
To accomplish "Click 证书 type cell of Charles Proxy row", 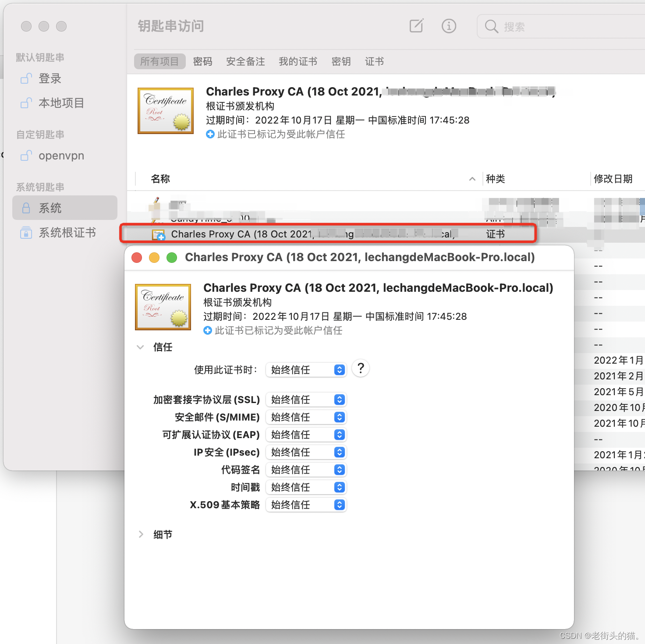I will coord(496,234).
